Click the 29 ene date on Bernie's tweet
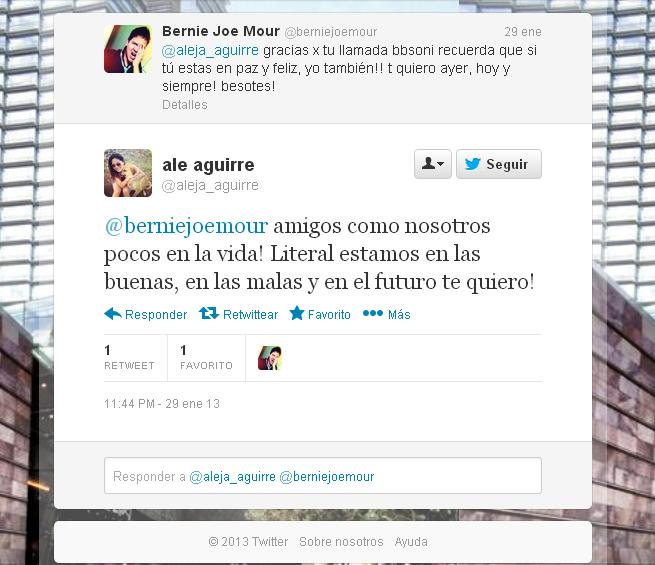Viewport: 655px width, 565px height. pyautogui.click(x=523, y=32)
